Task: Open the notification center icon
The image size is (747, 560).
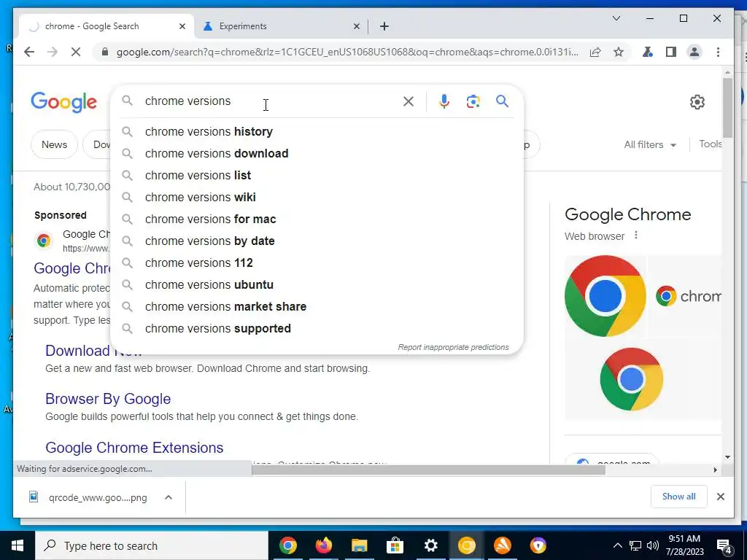Action: pos(724,546)
